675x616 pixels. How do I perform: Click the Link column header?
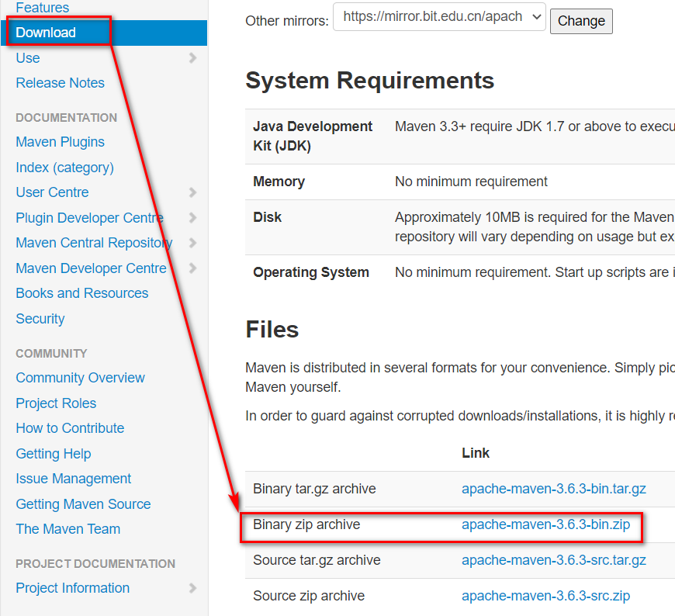(x=476, y=453)
